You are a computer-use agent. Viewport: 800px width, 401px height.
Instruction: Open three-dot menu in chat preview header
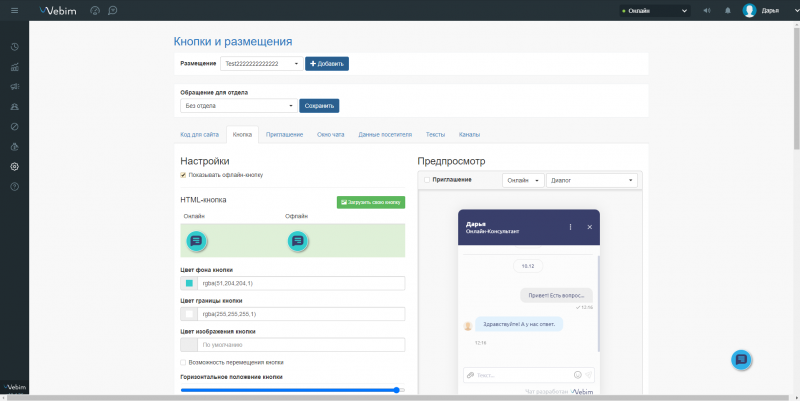click(570, 227)
